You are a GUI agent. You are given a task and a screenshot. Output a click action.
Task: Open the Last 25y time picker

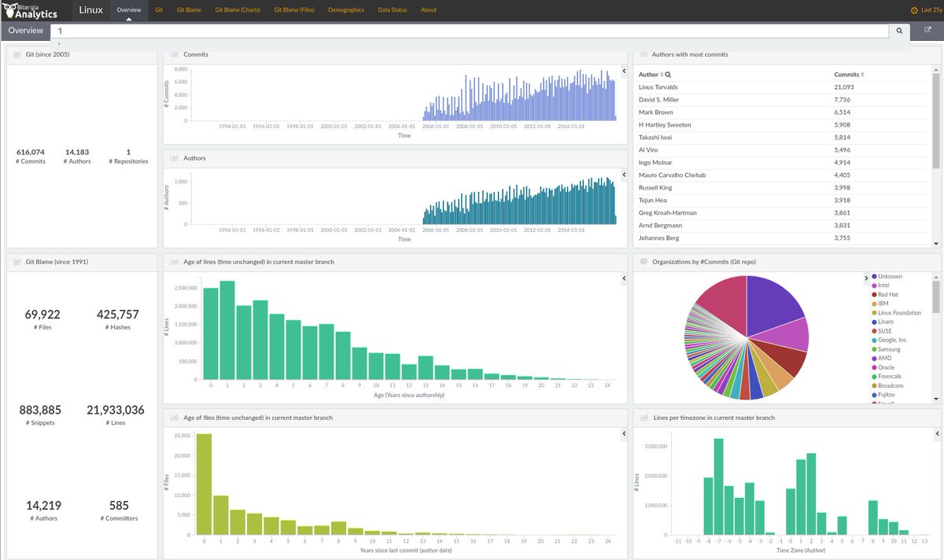click(x=925, y=10)
